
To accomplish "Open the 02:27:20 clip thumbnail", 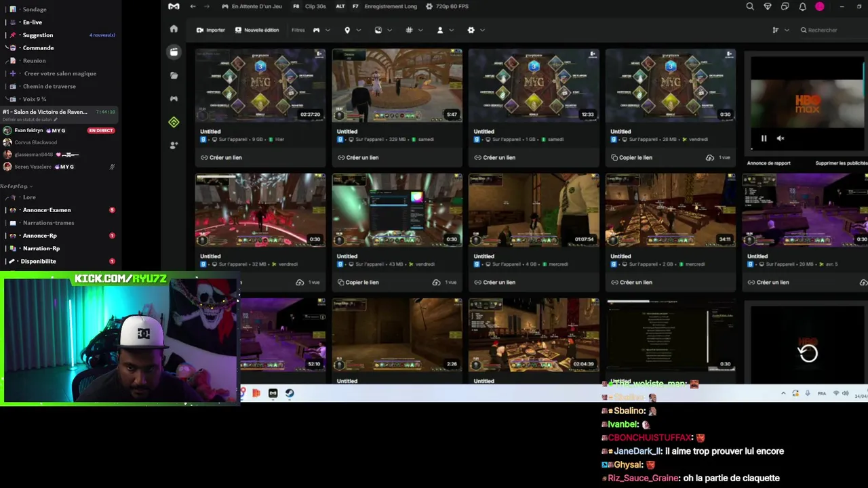I will (260, 85).
